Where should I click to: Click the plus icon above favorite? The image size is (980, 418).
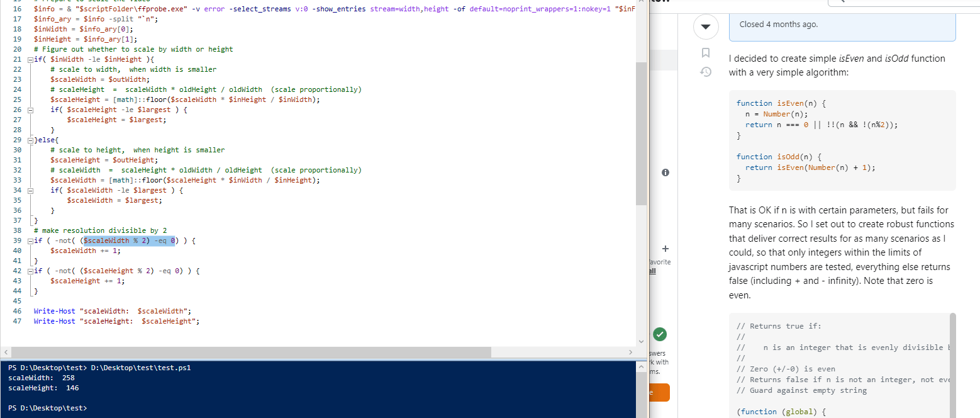(x=665, y=249)
